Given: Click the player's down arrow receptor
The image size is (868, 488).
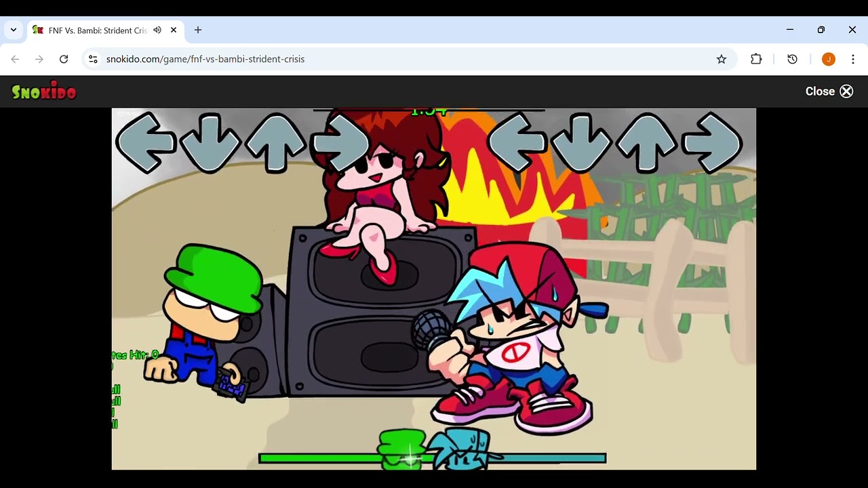Looking at the screenshot, I should [x=582, y=142].
